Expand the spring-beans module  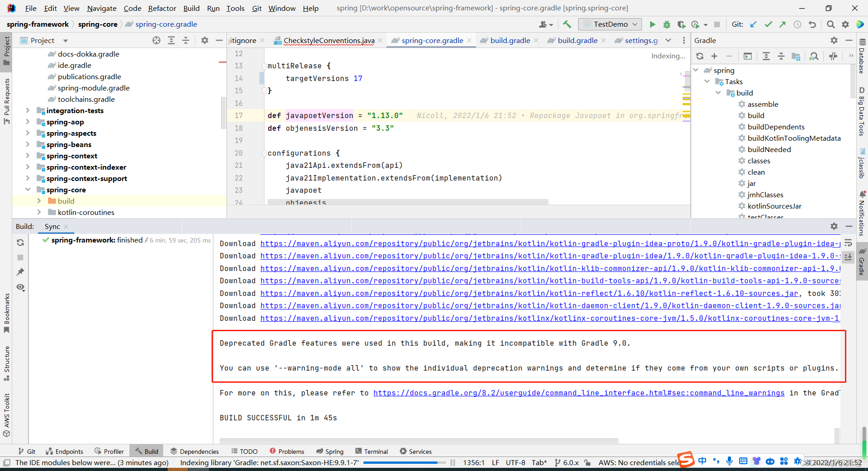pyautogui.click(x=28, y=144)
